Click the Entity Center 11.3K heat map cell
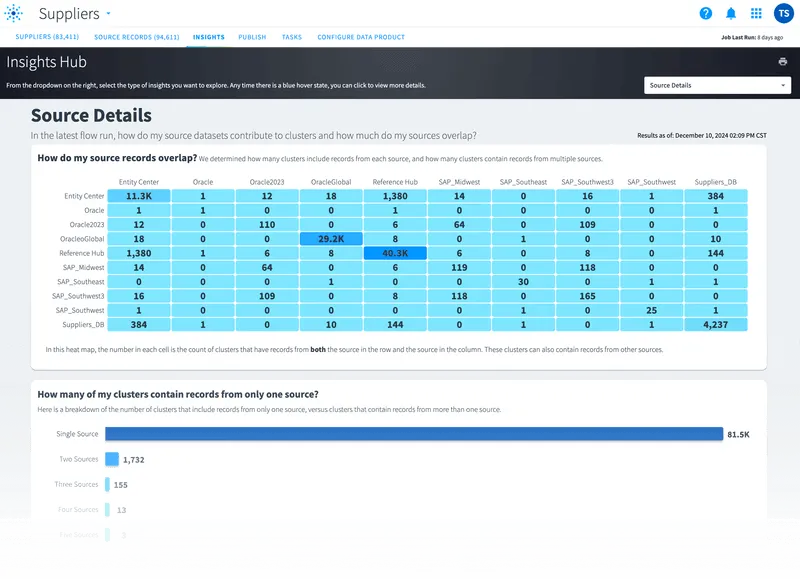The width and height of the screenshot is (800, 579). coord(139,196)
